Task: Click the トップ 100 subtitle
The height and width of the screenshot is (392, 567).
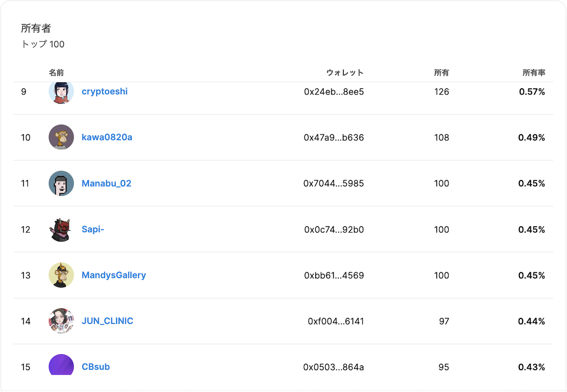Action: pos(43,44)
